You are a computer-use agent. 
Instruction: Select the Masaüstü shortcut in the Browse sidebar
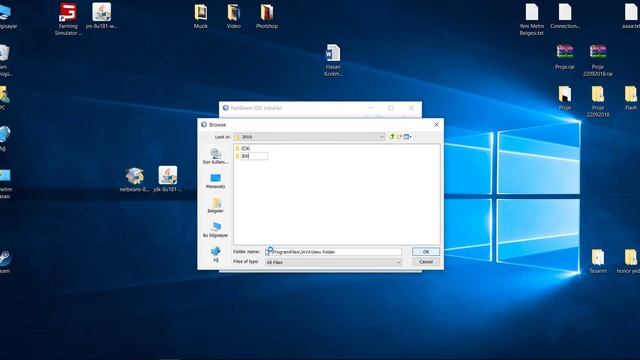coord(216,181)
